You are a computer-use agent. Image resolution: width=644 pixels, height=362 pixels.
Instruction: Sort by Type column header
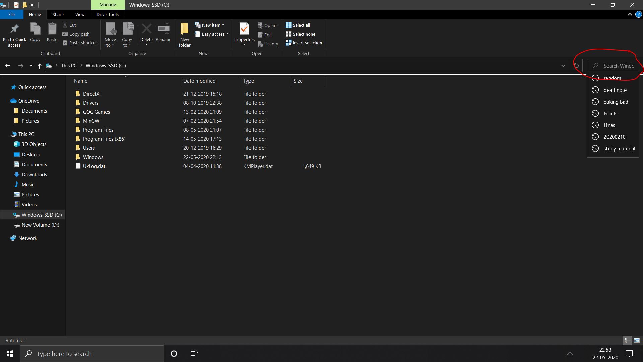(266, 81)
